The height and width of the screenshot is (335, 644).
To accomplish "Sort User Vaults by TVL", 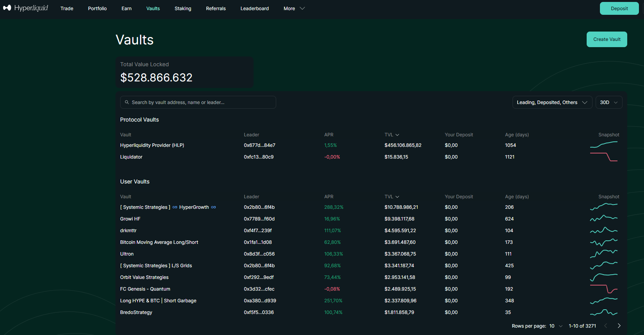I will 392,197.
